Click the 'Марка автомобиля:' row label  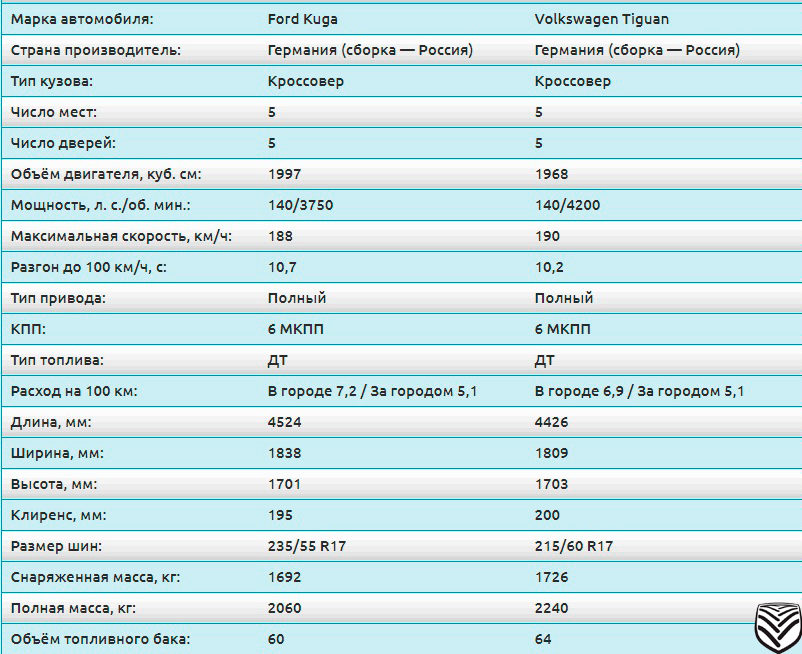[82, 19]
